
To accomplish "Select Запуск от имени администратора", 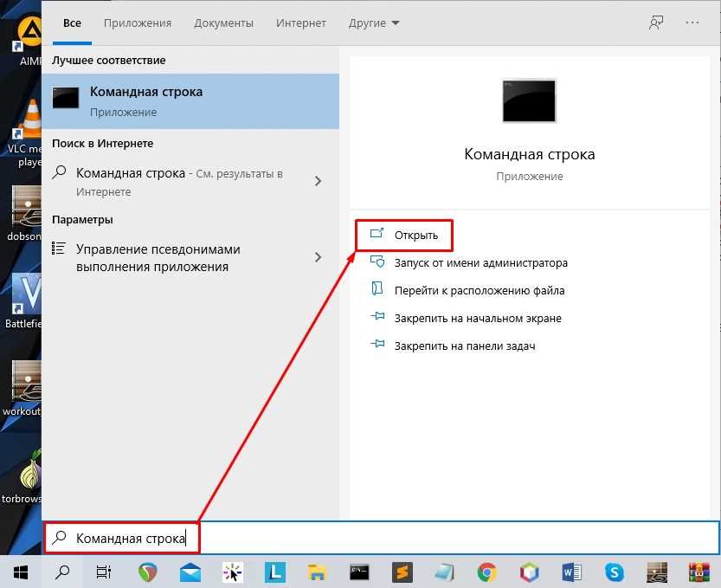I will point(480,263).
